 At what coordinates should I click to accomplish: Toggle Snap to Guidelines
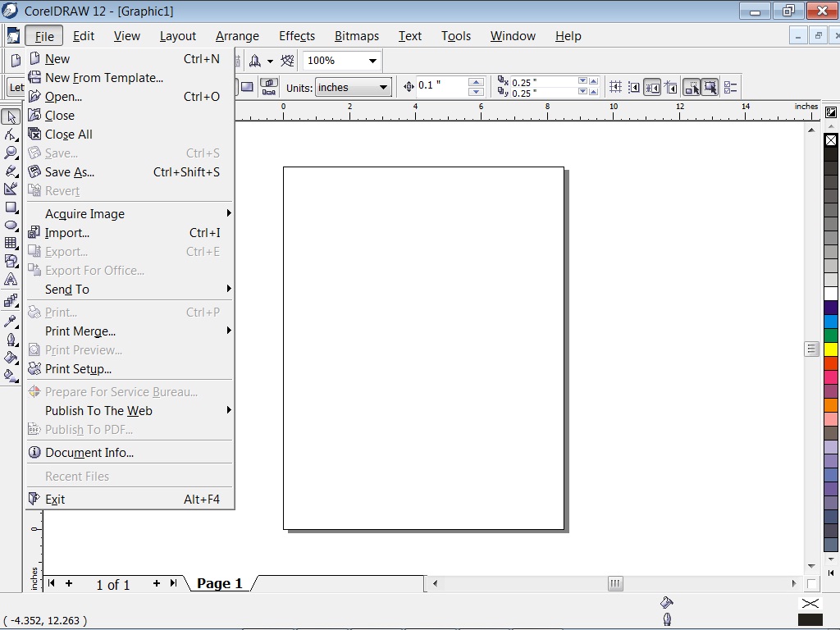coord(634,87)
